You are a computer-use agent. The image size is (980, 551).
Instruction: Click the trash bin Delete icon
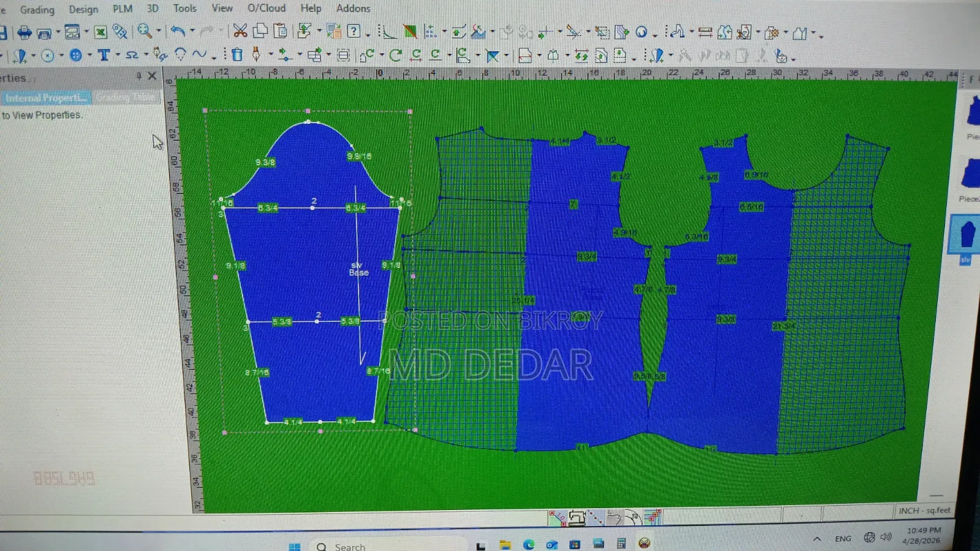pos(237,55)
